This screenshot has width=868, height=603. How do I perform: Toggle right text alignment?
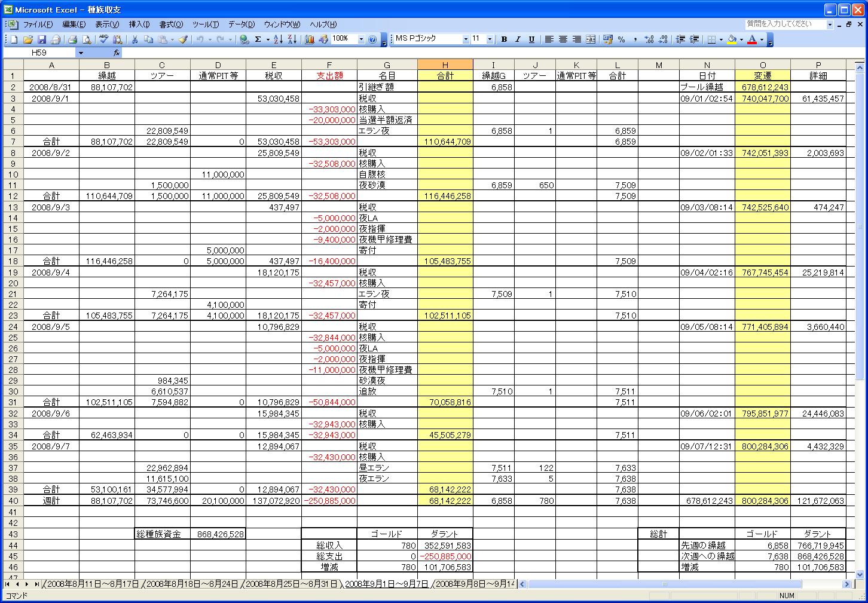576,39
